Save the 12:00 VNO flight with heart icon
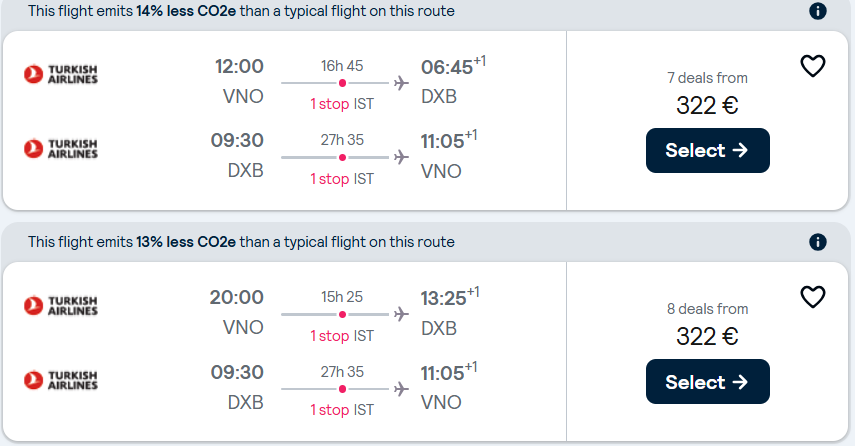855x446 pixels. (x=812, y=66)
